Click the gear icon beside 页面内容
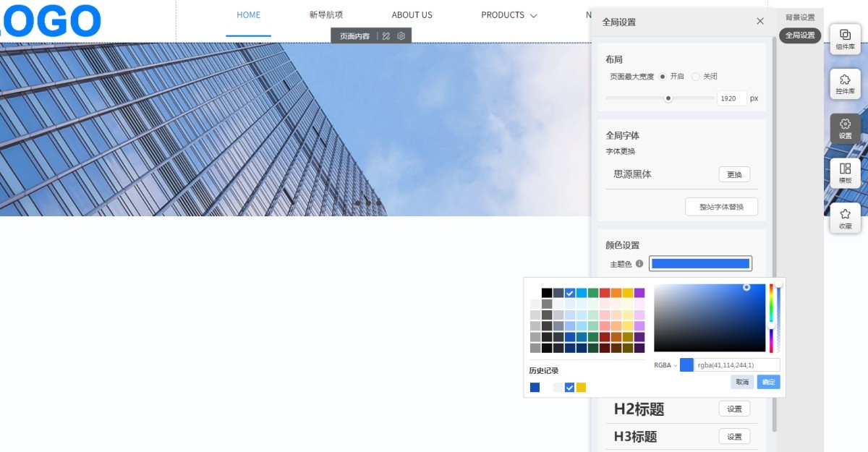 pos(401,35)
